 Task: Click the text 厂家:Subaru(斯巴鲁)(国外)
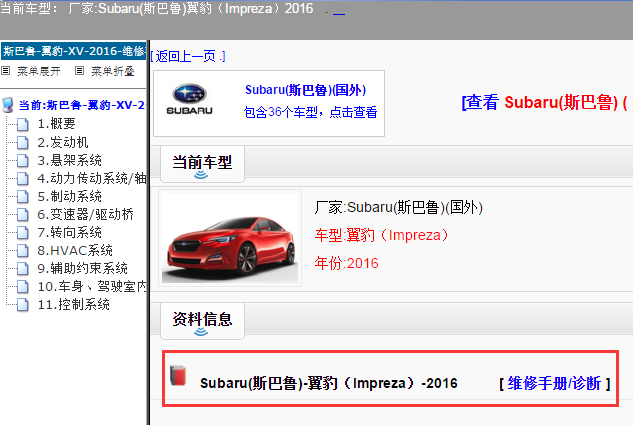tap(398, 207)
